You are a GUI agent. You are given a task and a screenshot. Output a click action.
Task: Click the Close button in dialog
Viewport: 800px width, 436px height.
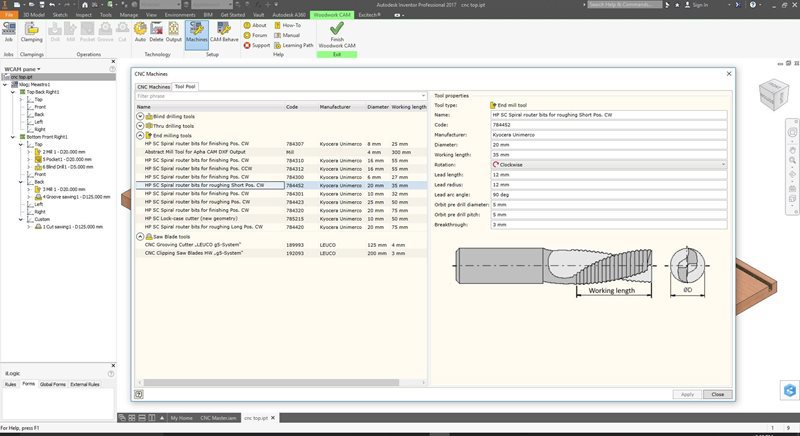[717, 394]
